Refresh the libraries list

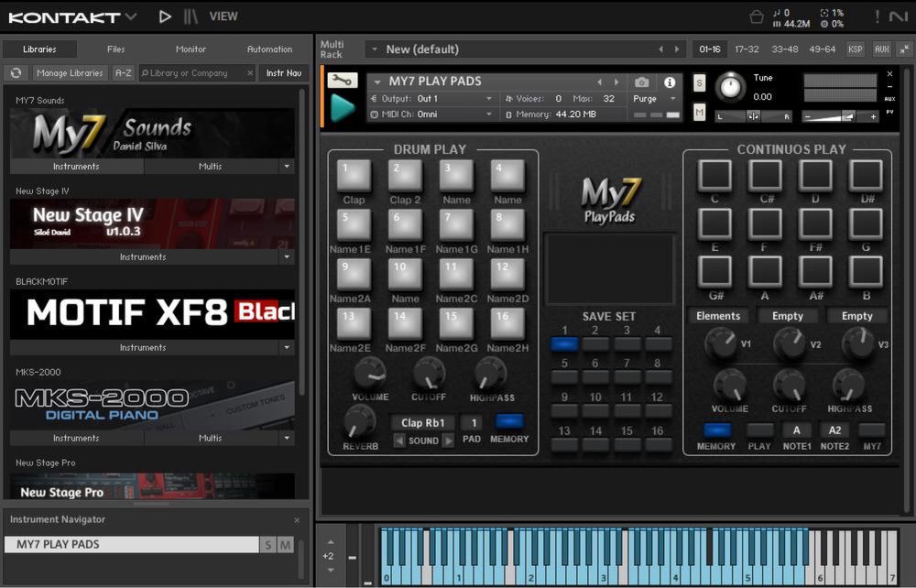click(16, 73)
